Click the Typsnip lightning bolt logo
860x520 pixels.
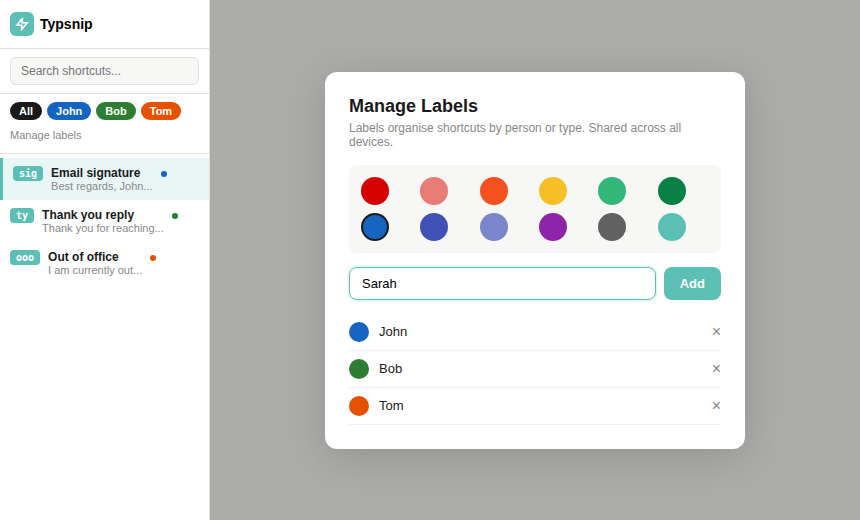pos(22,24)
